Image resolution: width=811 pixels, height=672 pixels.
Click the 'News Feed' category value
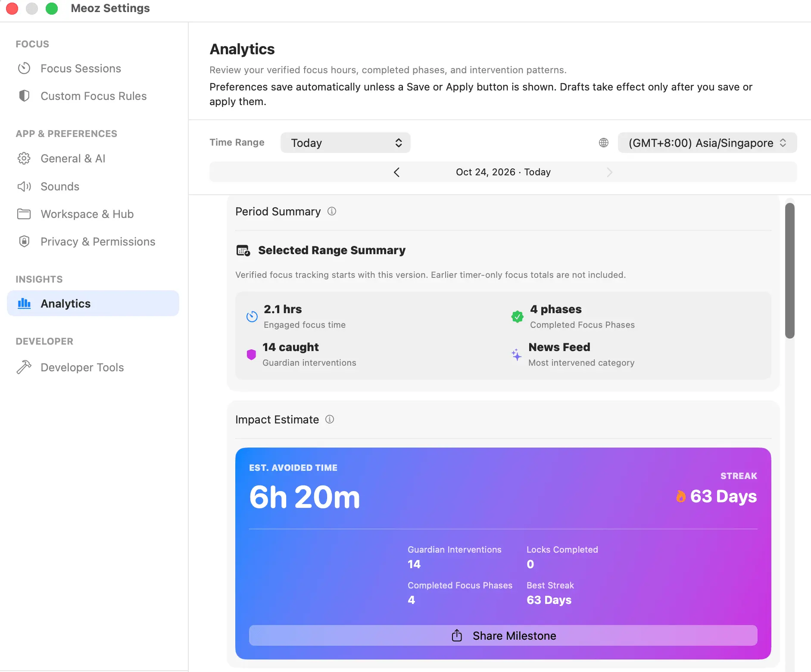[559, 347]
